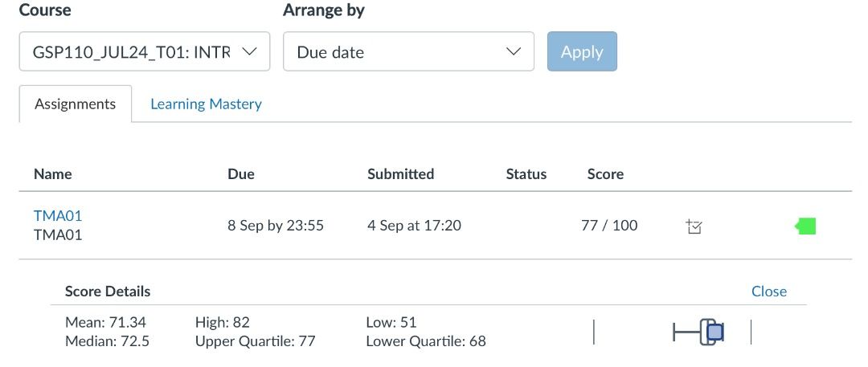Click the Status column header
The width and height of the screenshot is (868, 367).
pos(526,173)
